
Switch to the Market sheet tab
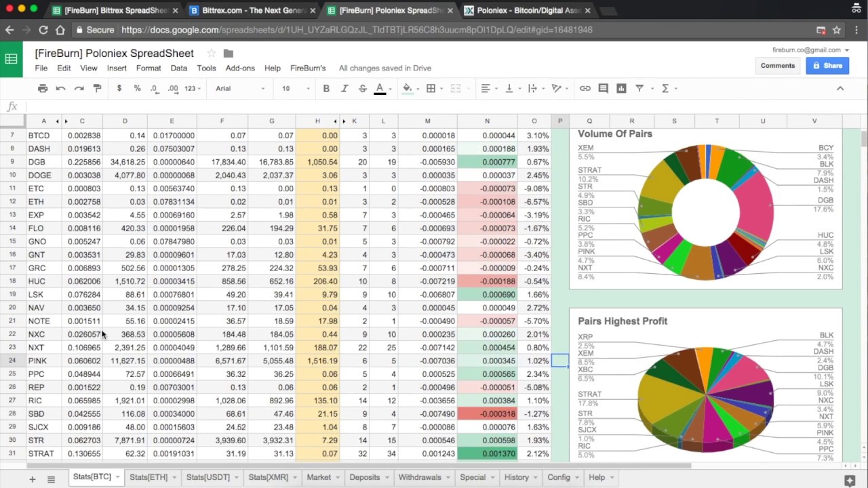[x=323, y=477]
